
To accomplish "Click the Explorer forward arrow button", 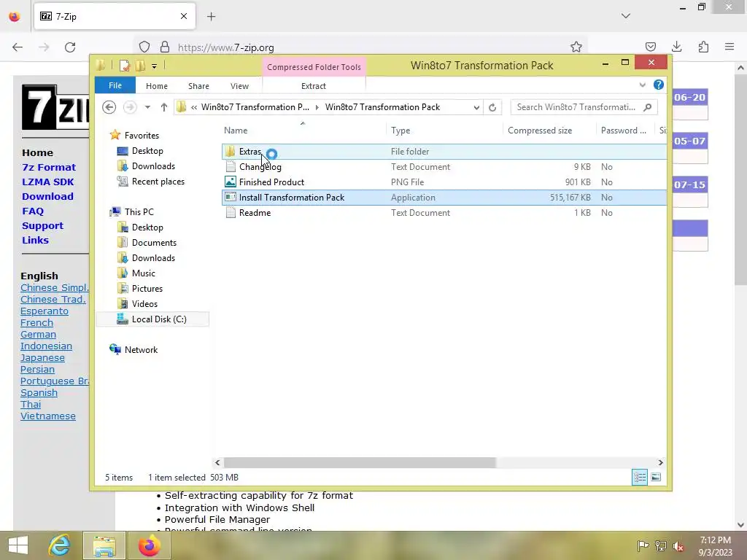I will (x=130, y=107).
